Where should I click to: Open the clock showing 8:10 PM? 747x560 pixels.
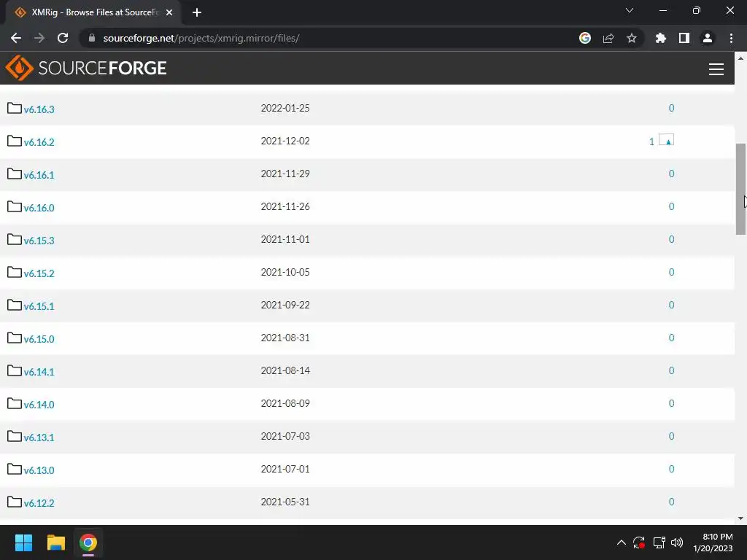pos(713,542)
